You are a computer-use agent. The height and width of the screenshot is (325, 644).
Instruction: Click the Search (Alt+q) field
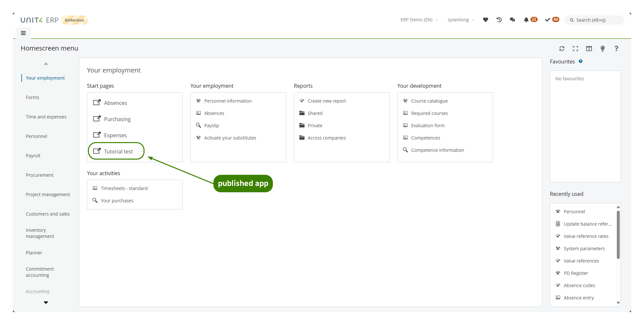coord(595,20)
